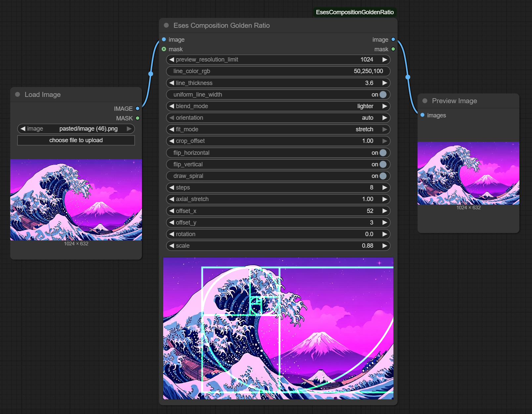
Task: Click the Preview Image node title
Action: pyautogui.click(x=454, y=101)
